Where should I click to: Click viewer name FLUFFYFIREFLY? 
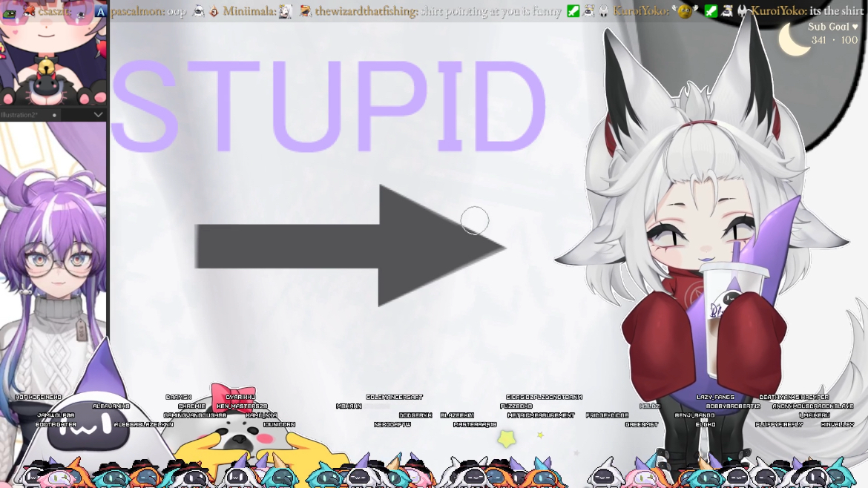click(x=779, y=424)
